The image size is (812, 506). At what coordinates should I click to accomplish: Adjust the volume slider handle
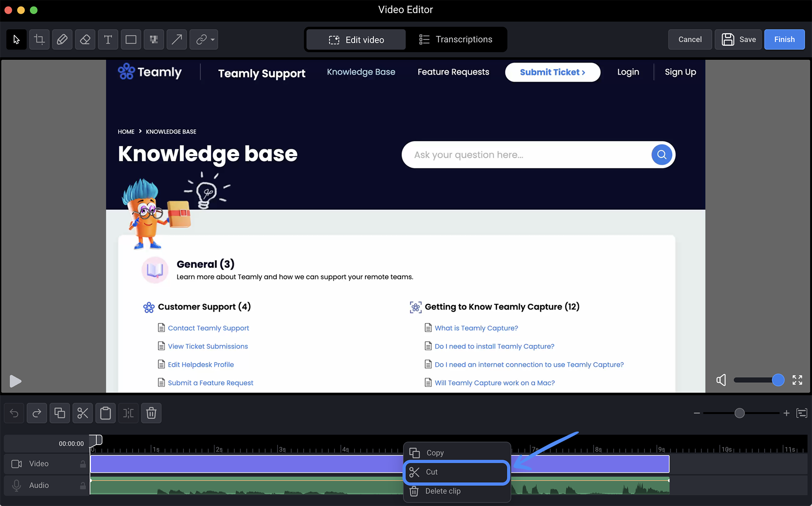point(778,380)
